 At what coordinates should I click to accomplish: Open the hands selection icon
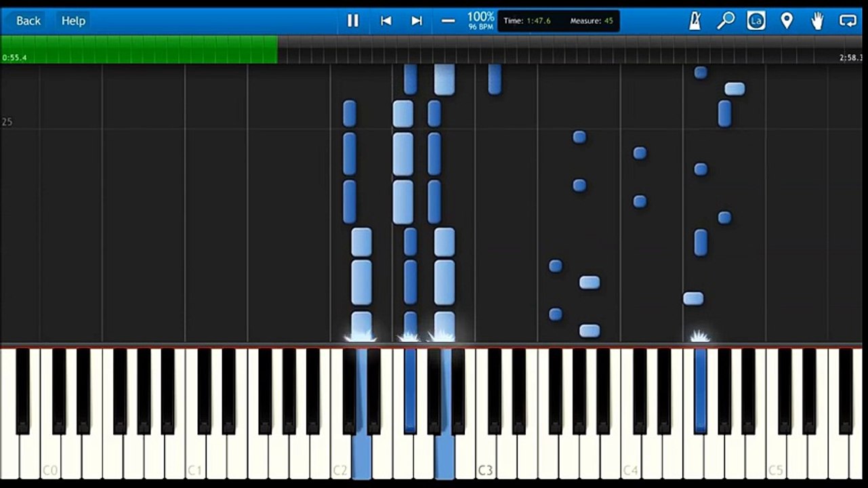coord(818,20)
